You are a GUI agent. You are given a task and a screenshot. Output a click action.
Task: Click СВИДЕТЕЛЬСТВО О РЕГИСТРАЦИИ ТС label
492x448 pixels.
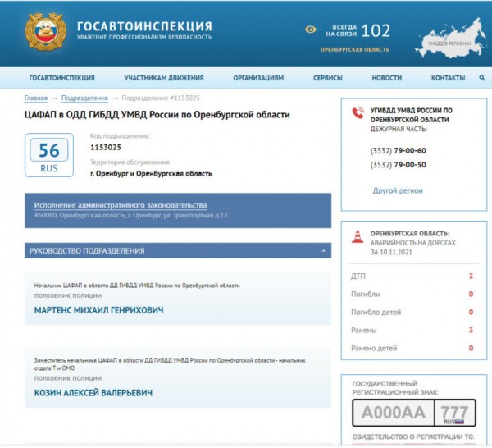click(x=413, y=437)
